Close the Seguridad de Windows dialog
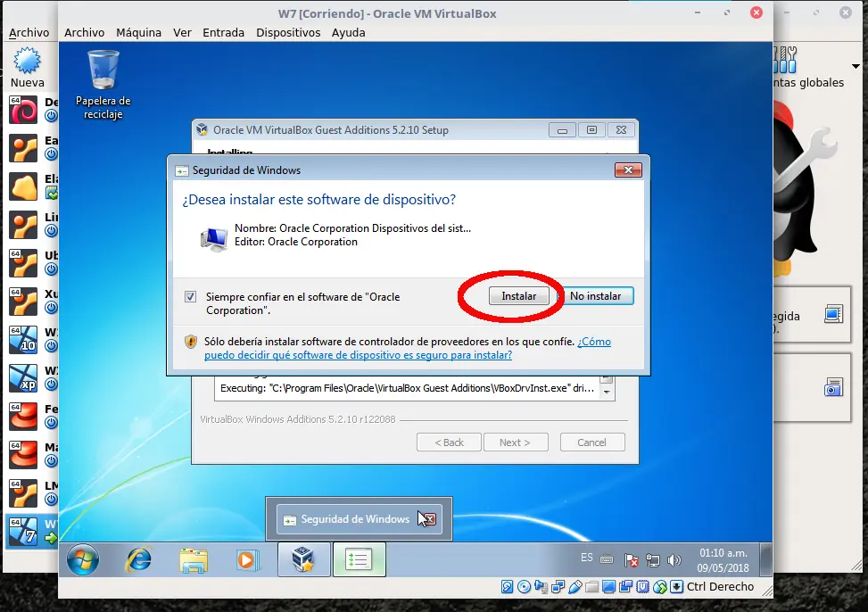 (x=628, y=170)
